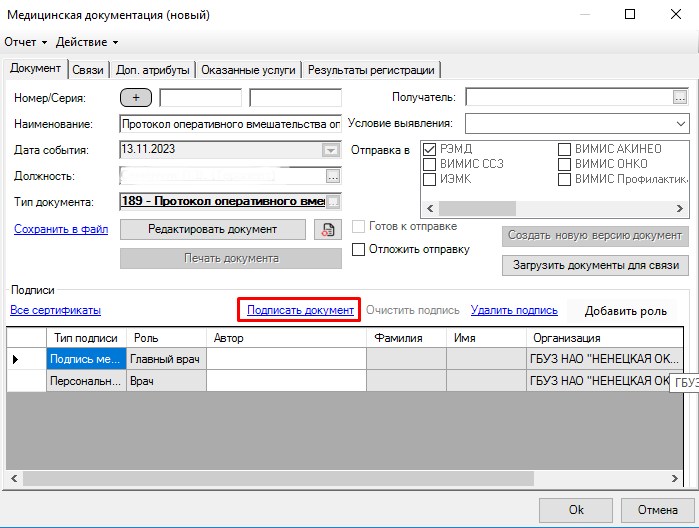The image size is (699, 528).
Task: Click the Редактировать документ button
Action: pos(213,229)
